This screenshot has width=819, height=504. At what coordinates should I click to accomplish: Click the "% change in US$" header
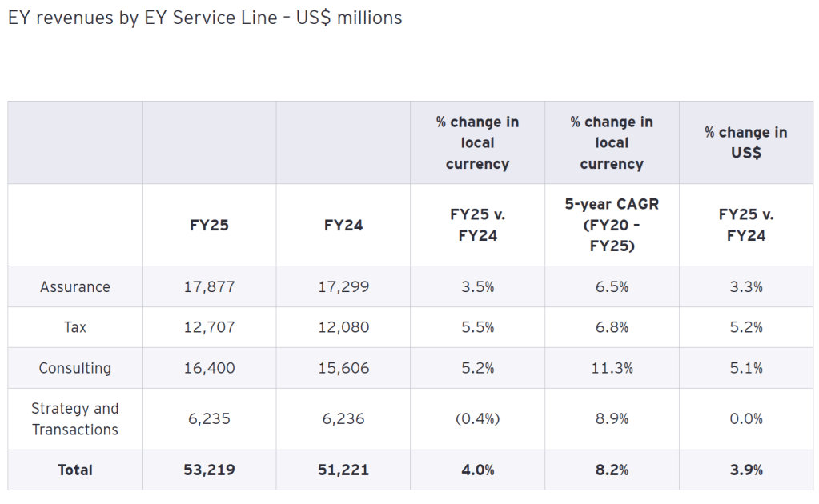(x=746, y=142)
